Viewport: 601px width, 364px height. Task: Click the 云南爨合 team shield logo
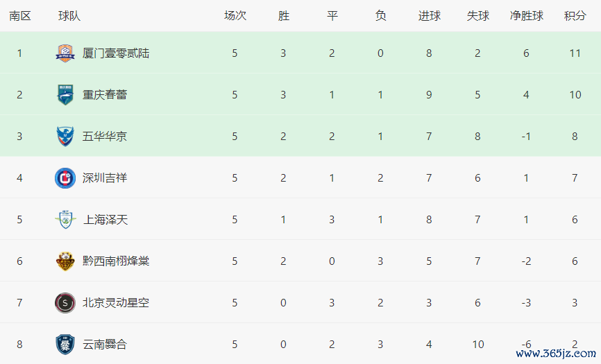65,345
